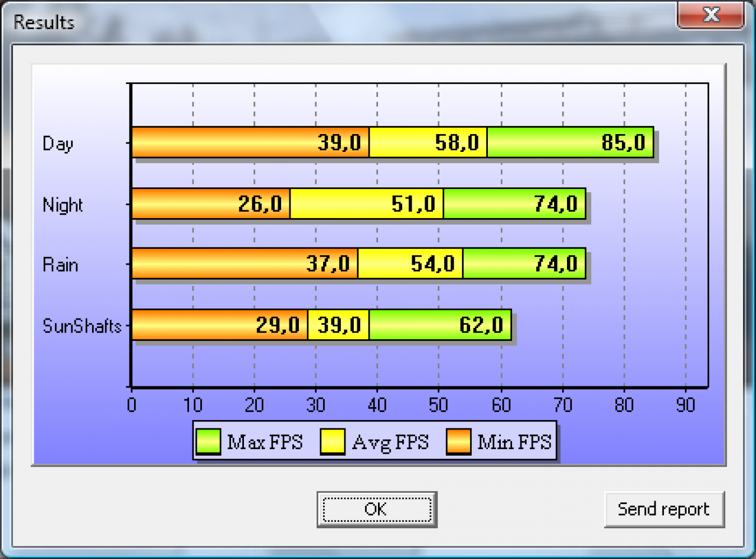
Task: Click the Day bar value 58,0
Action: (457, 142)
